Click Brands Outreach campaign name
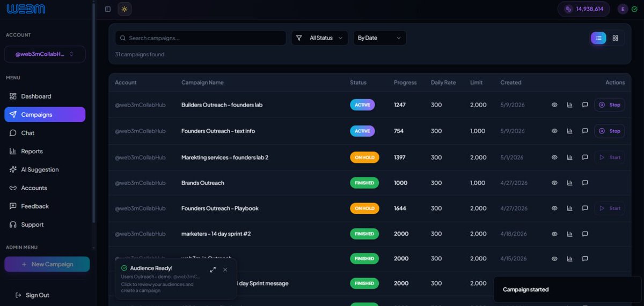644x306 pixels. [x=203, y=183]
